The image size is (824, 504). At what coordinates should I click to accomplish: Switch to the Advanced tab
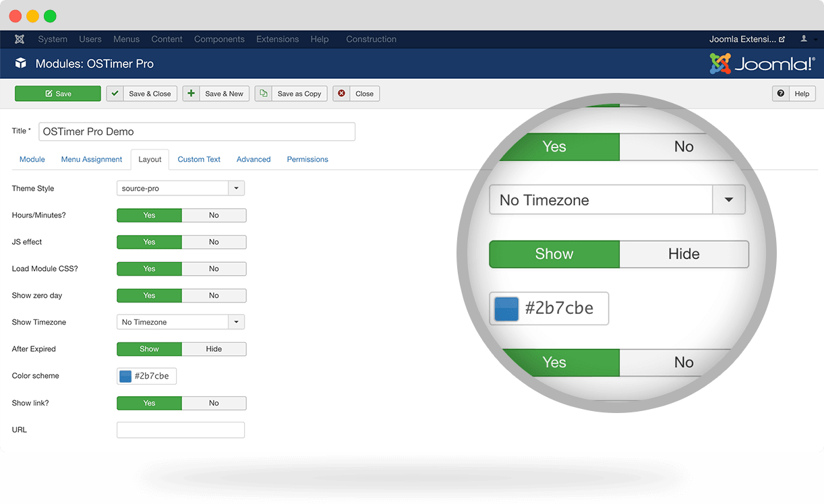(x=254, y=159)
